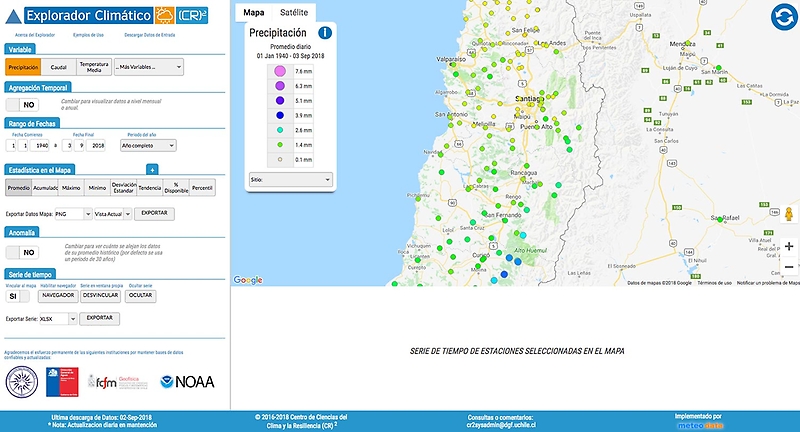Open the Sitio dropdown in the legend

coord(289,180)
